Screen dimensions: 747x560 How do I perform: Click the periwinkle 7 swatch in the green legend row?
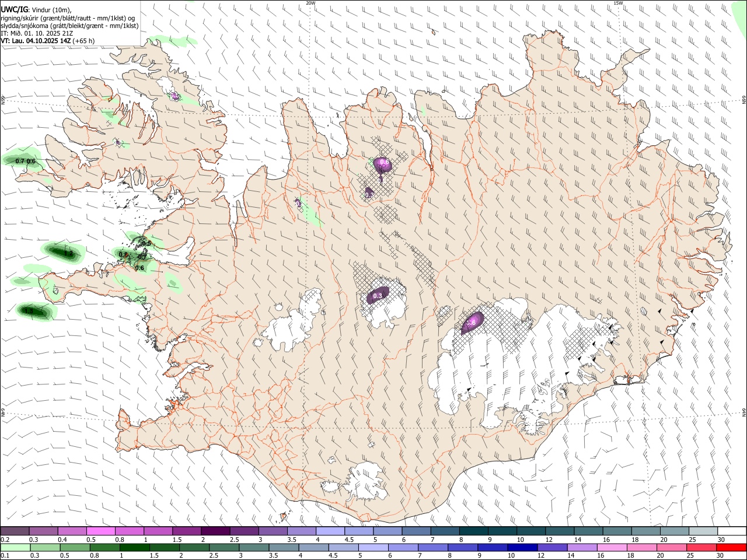433,548
